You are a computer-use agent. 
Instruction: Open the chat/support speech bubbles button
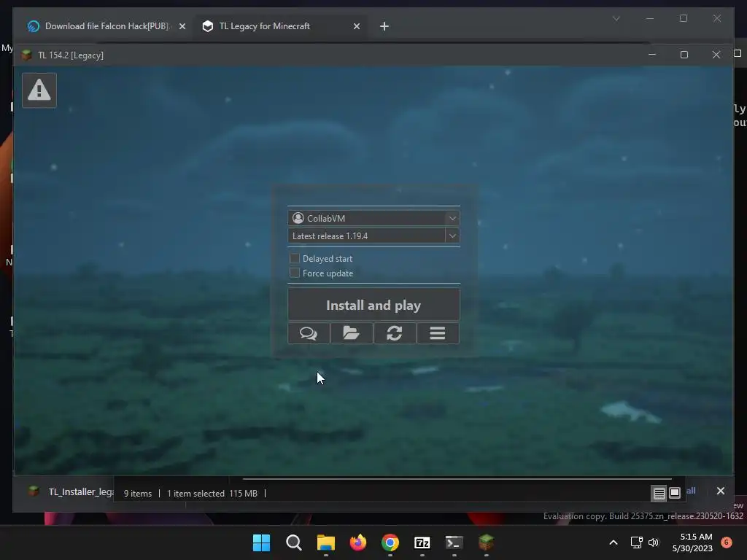point(309,332)
